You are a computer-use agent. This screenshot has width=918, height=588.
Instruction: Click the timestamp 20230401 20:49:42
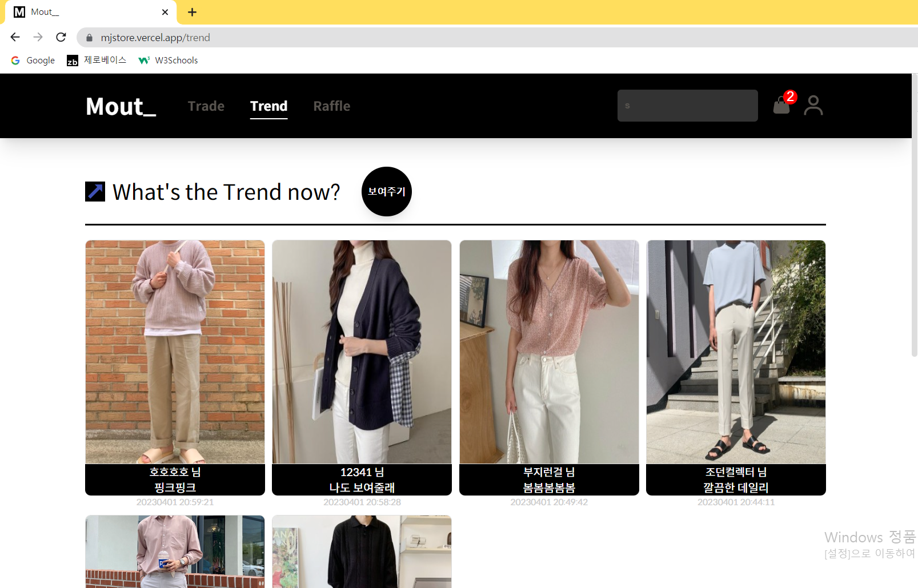[549, 502]
